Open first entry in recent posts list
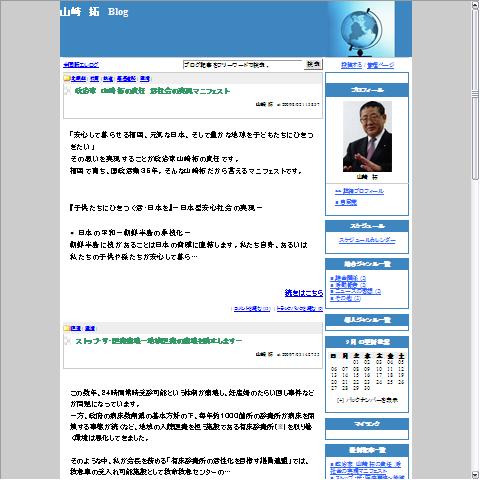This screenshot has width=480, height=480. tap(365, 467)
